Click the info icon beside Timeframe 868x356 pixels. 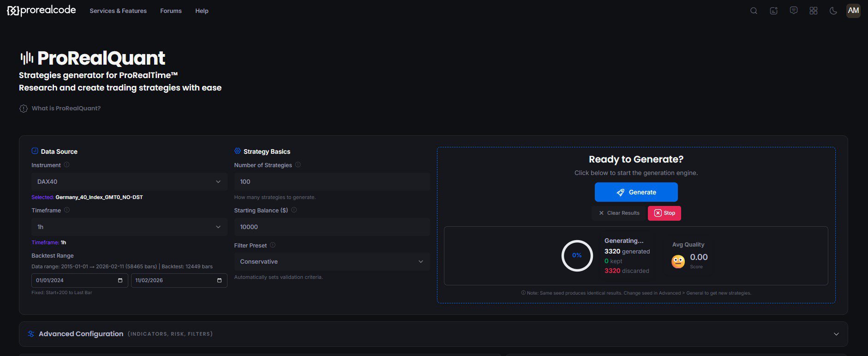coord(66,210)
